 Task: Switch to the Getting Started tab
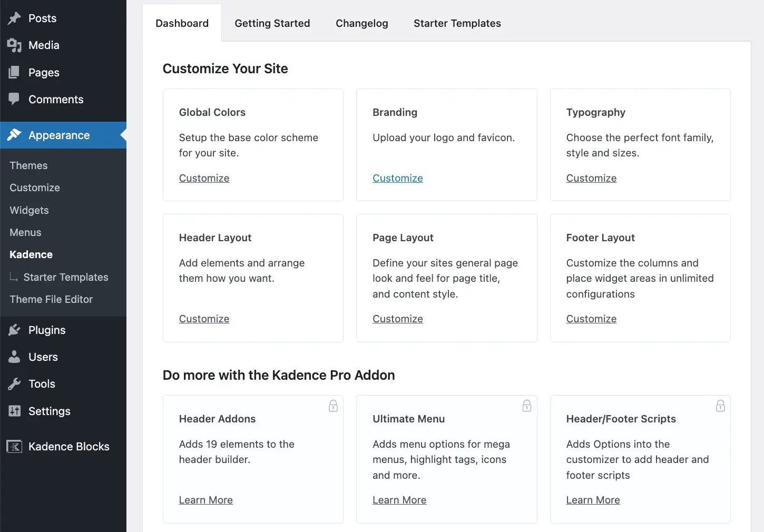[x=272, y=23]
